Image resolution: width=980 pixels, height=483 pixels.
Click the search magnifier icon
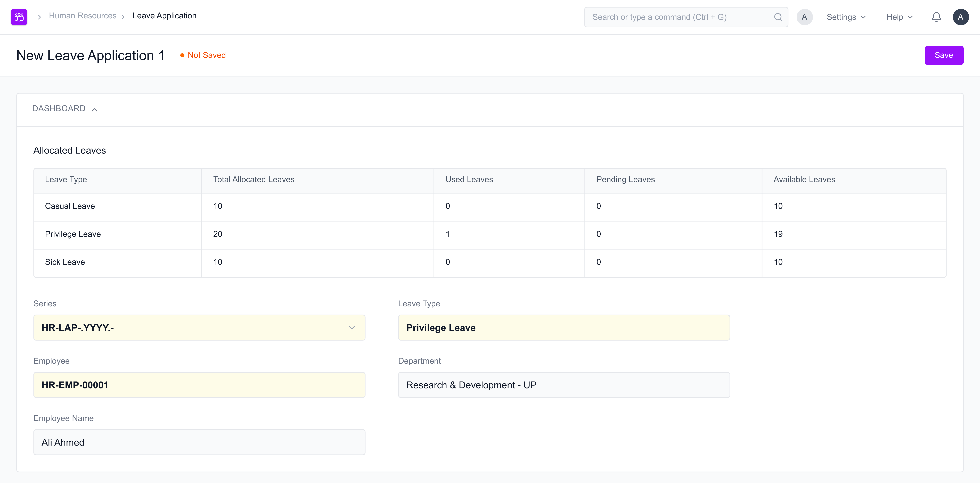(x=778, y=17)
